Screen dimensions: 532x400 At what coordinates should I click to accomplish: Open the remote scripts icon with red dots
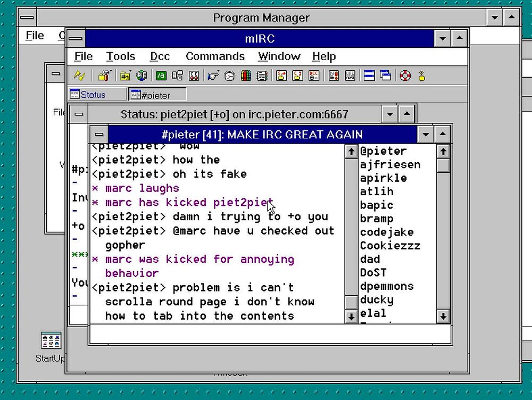tap(194, 76)
